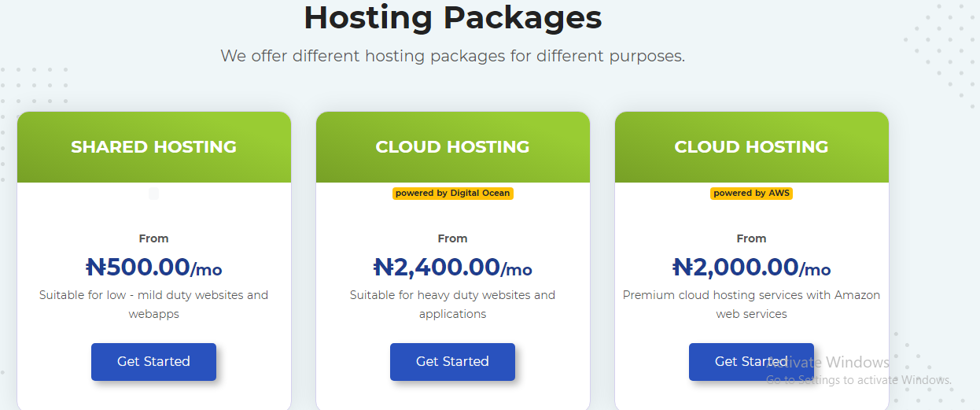Click Get Started under Shared Hosting
The width and height of the screenshot is (980, 410).
pyautogui.click(x=153, y=362)
